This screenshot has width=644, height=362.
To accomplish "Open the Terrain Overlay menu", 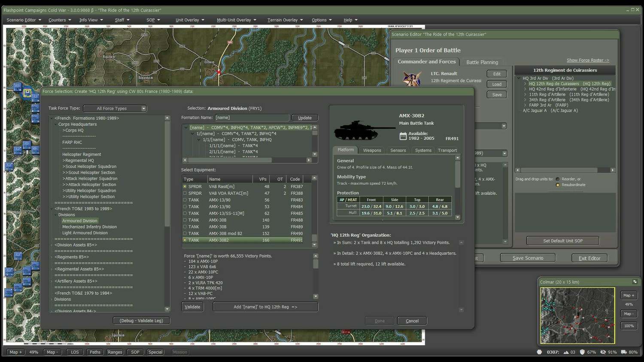I will pyautogui.click(x=285, y=20).
